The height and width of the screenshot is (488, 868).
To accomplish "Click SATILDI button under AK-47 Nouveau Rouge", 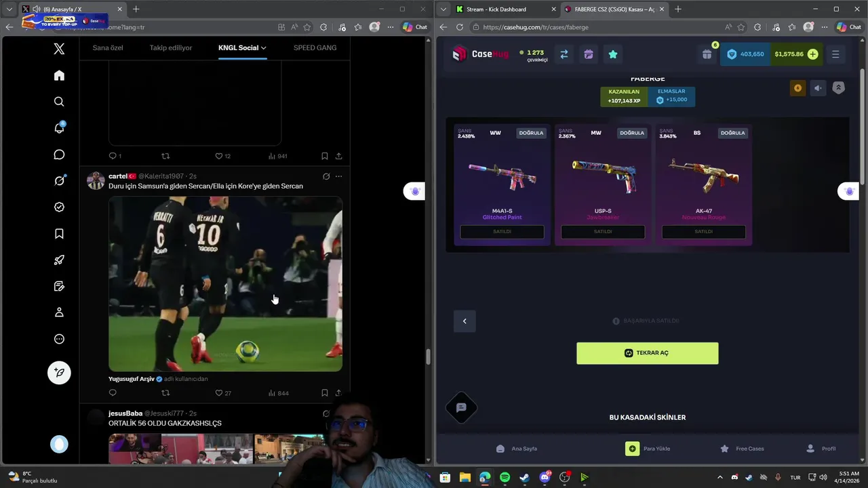I will click(704, 232).
